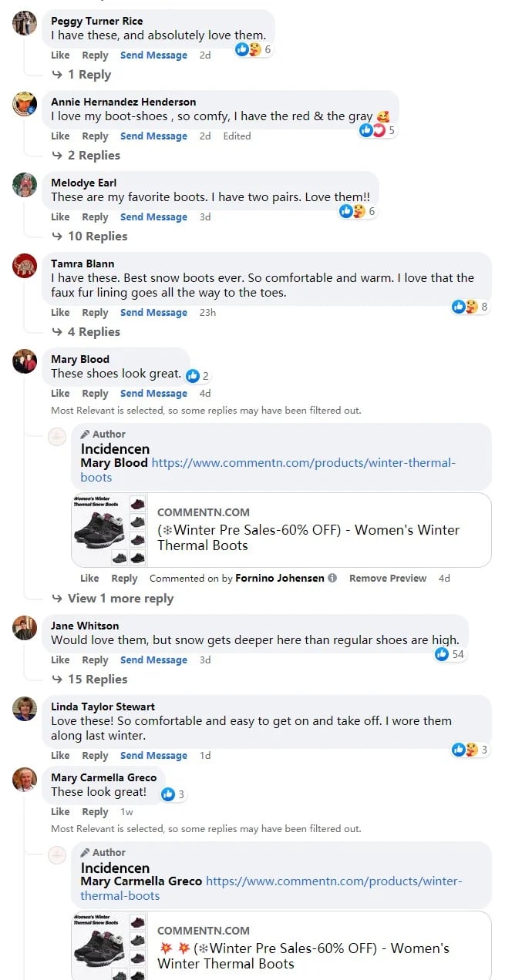Open the commentn.com winter-thermal-boots link to Mary Blood
The height and width of the screenshot is (980, 522).
tap(303, 463)
